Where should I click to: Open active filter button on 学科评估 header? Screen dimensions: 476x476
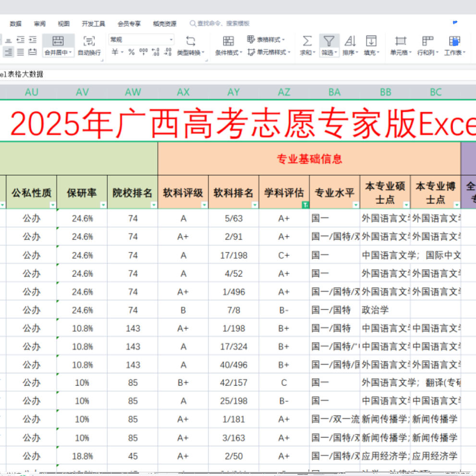(305, 205)
